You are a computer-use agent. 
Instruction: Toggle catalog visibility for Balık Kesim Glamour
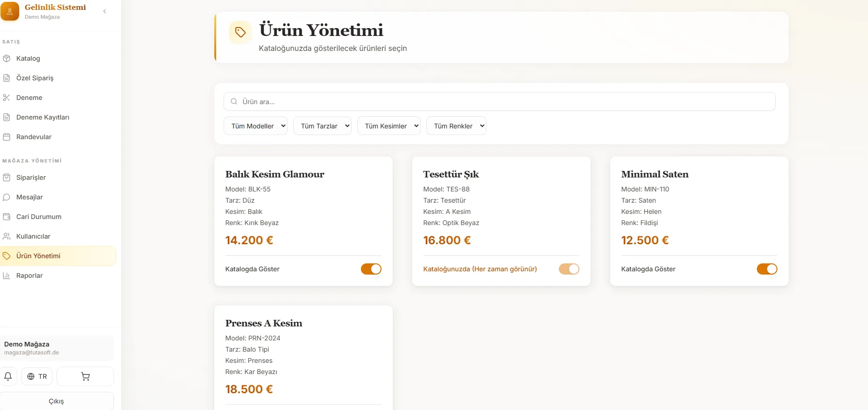[371, 269]
